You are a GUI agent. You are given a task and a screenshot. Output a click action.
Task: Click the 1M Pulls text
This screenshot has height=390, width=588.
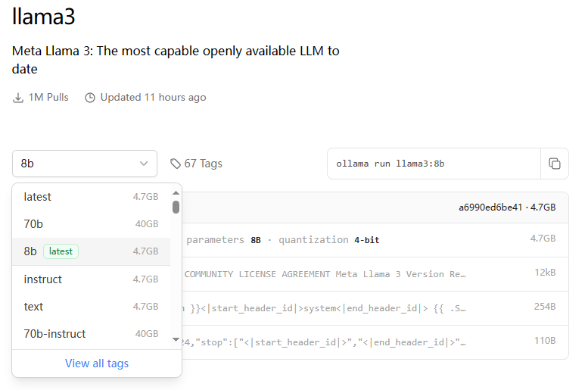(x=48, y=98)
